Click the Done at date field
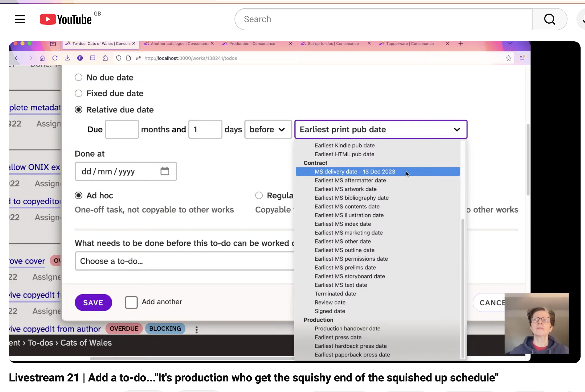This screenshot has width=585, height=392. 126,171
